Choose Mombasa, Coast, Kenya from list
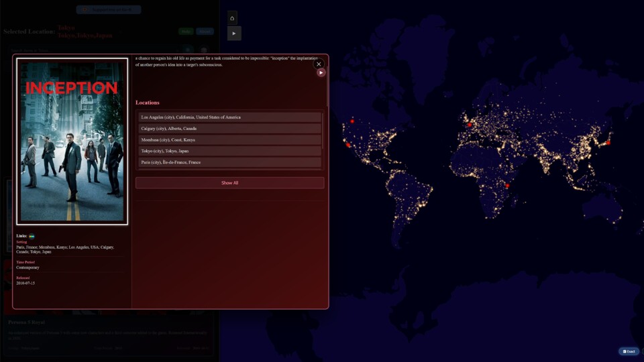Viewport: 644px width, 362px height. pos(229,140)
